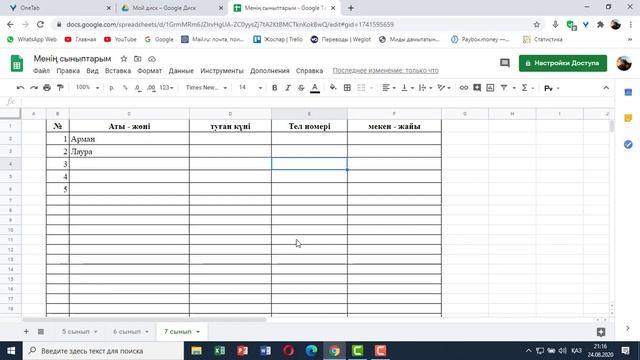The image size is (640, 360).
Task: Add a new sheet
Action: (26, 331)
